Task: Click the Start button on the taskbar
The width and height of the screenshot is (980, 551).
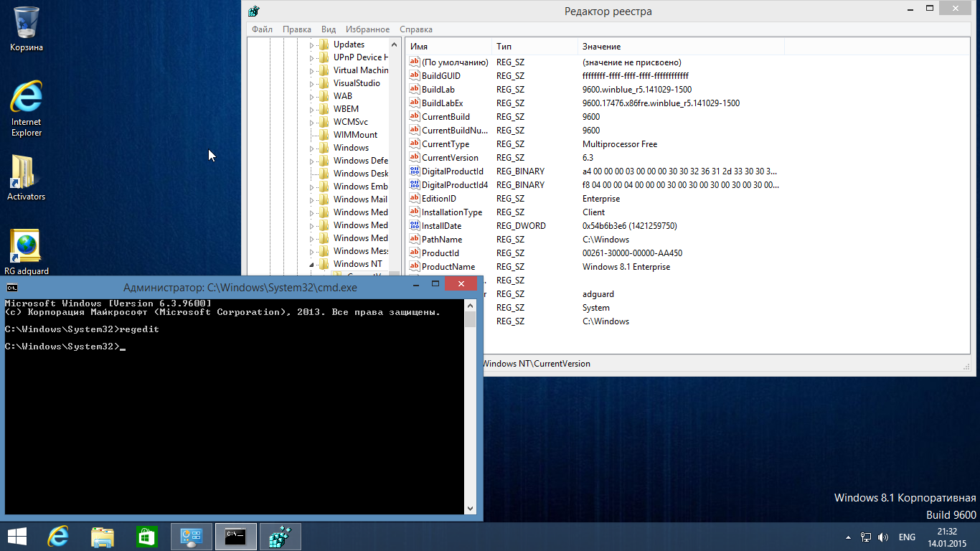Action: pos(17,537)
